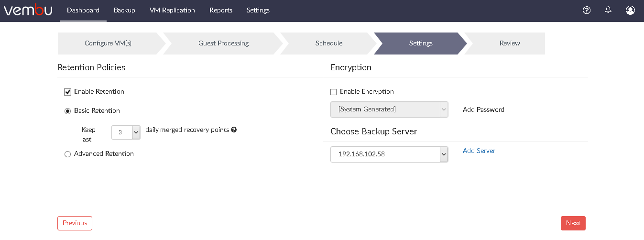Expand the System Generated password dropdown

point(389,109)
